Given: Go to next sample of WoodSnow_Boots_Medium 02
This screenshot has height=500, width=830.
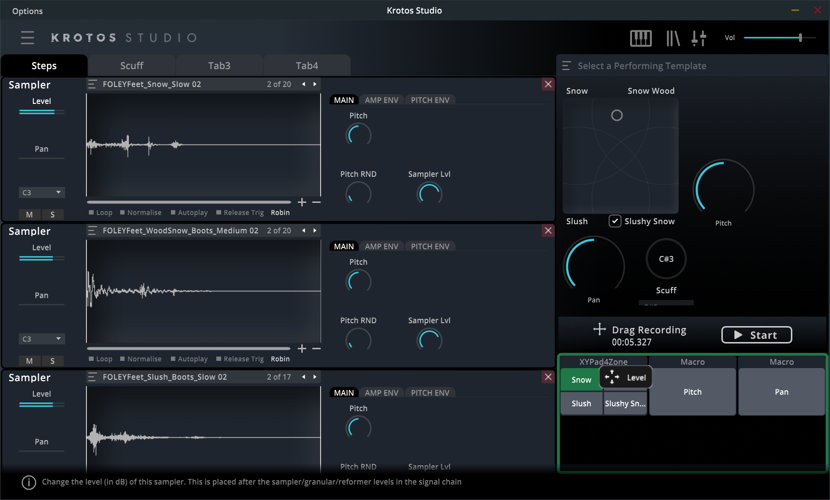Looking at the screenshot, I should click(x=314, y=231).
